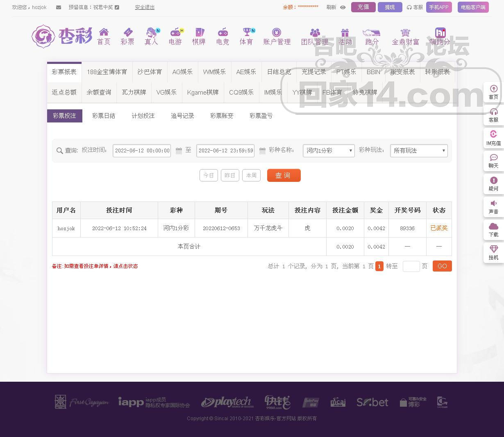This screenshot has width=504, height=437.
Task: Open the 活动 gift box icon
Action: click(x=345, y=32)
